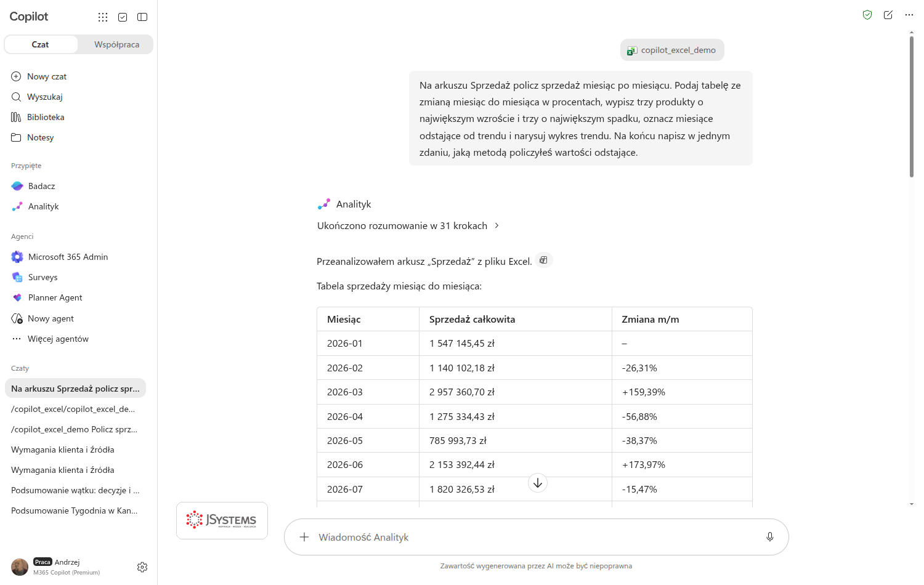Expand Więcej agentów list
Viewport: 924px width, 585px height.
78,339
